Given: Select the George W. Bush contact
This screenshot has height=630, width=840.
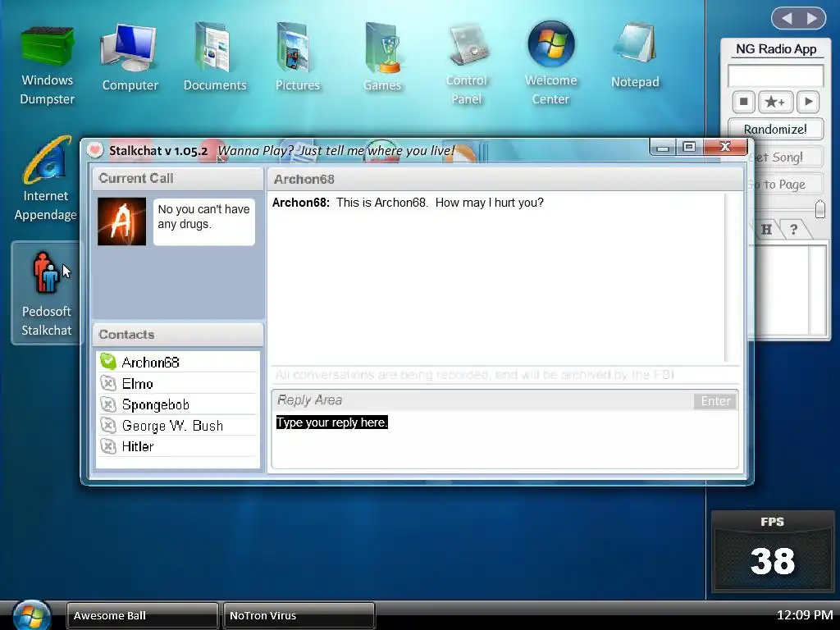Looking at the screenshot, I should tap(178, 426).
